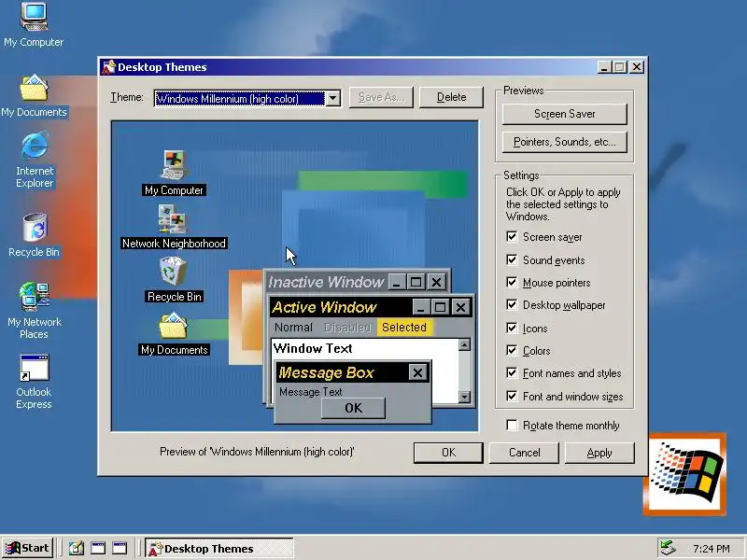Click the Window Text in preview
Viewport: 747px width, 560px height.
point(313,348)
